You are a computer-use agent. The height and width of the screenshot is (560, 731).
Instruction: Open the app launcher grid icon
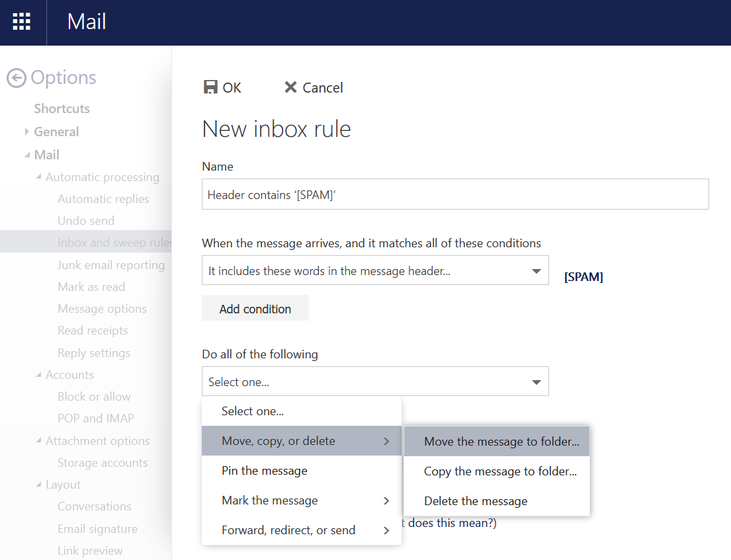22,22
